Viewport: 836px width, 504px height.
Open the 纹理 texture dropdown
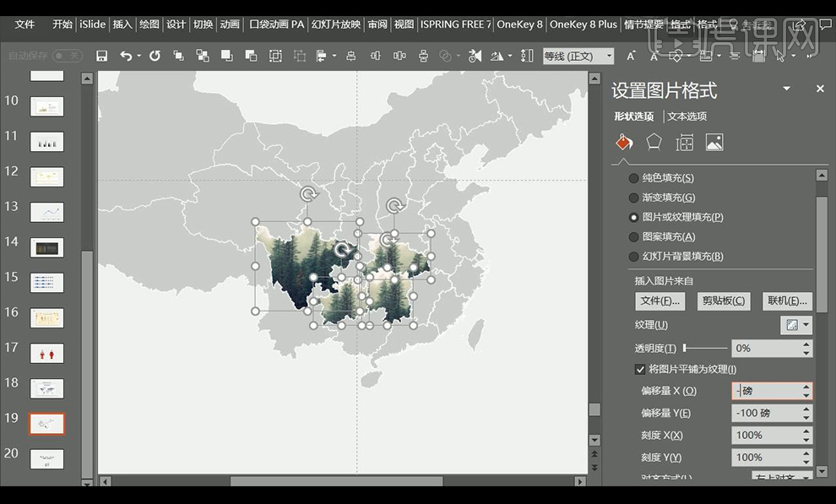click(x=795, y=325)
